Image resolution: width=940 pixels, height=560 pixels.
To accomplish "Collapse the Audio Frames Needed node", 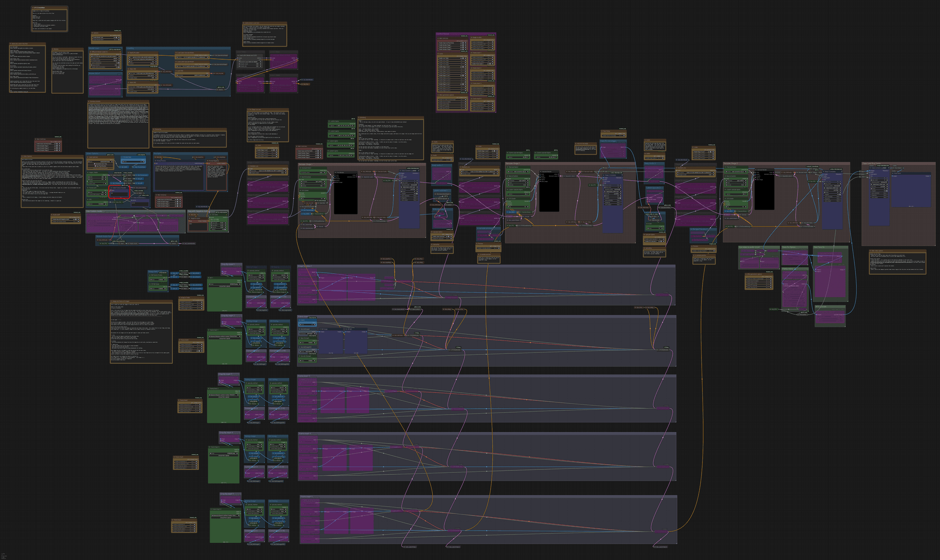I will (111, 187).
